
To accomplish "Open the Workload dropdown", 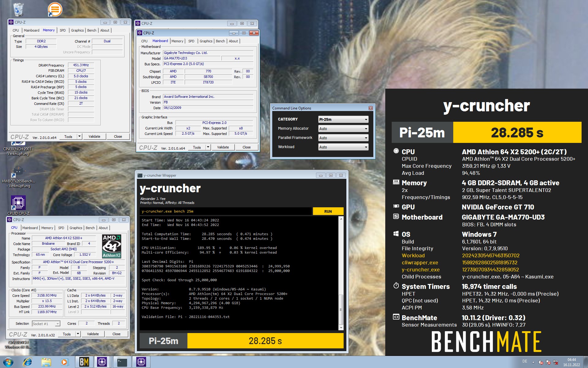I will 343,147.
